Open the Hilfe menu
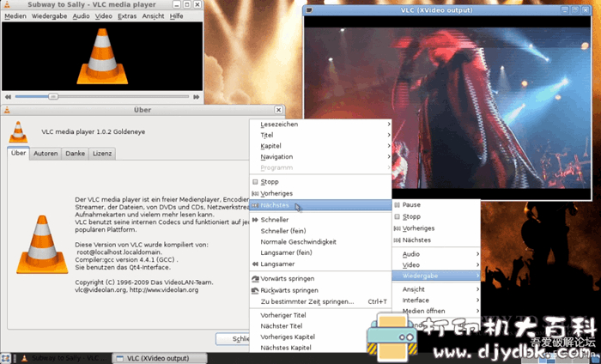 click(x=176, y=16)
